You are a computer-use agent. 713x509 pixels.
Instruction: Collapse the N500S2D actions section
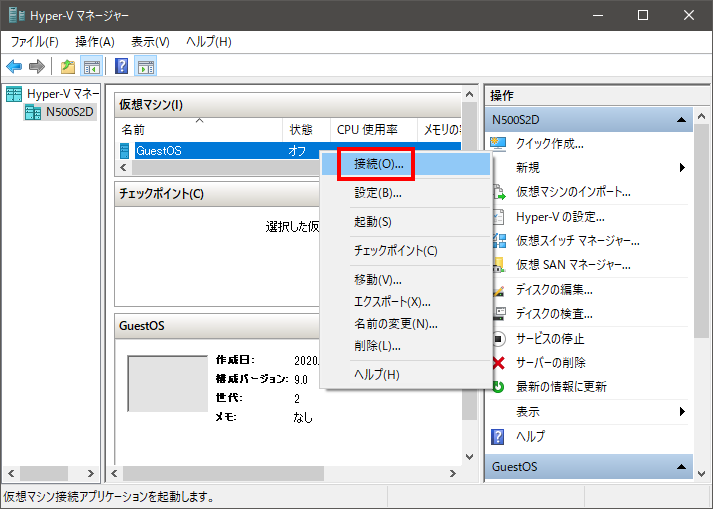tap(681, 120)
